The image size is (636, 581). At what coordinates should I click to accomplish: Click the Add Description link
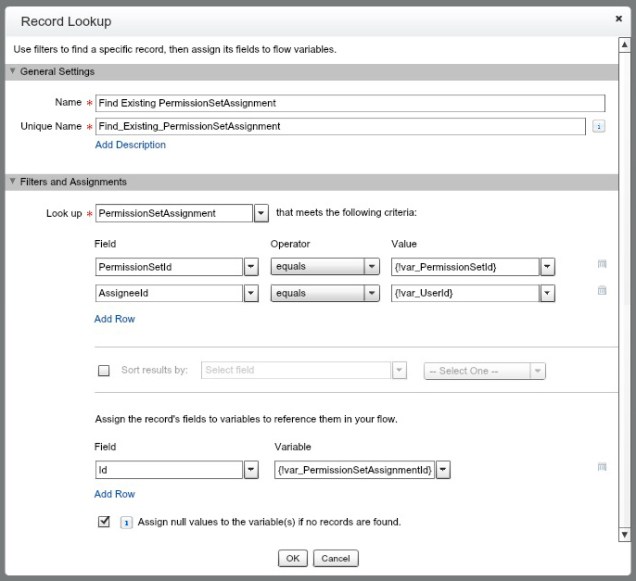(x=130, y=145)
